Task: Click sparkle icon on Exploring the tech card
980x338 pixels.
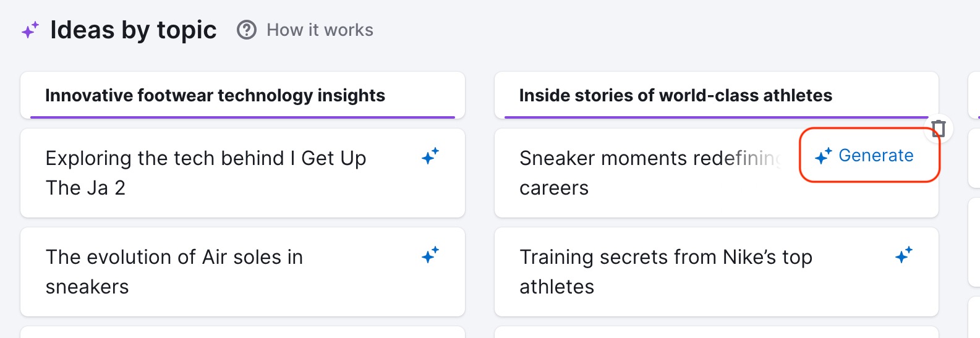Action: pyautogui.click(x=430, y=156)
